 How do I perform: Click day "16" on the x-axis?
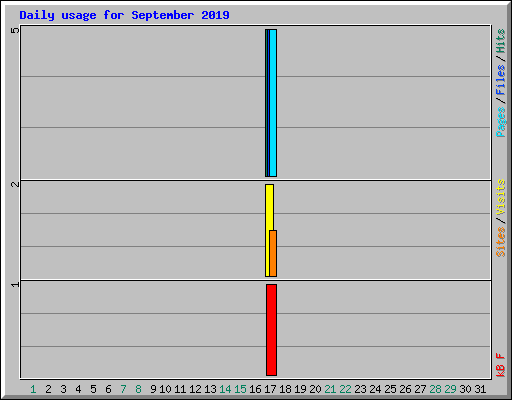point(255,389)
